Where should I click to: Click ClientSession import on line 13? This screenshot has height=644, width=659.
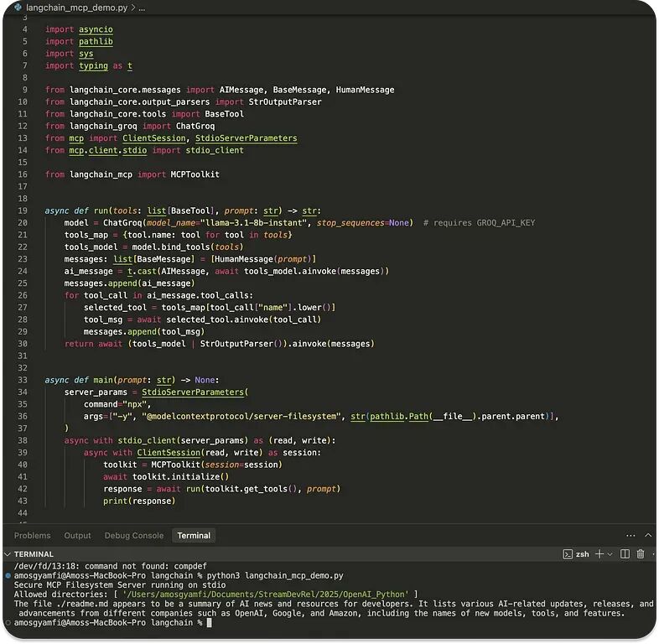(x=154, y=138)
